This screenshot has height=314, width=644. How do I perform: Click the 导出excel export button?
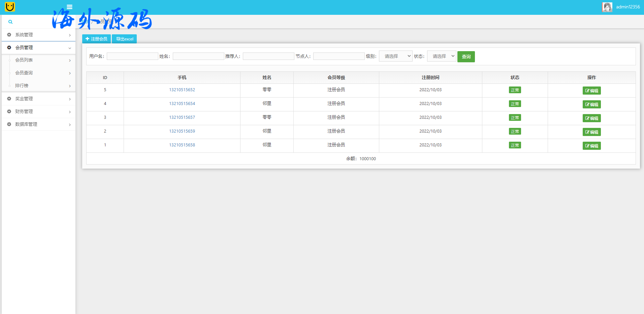(124, 39)
